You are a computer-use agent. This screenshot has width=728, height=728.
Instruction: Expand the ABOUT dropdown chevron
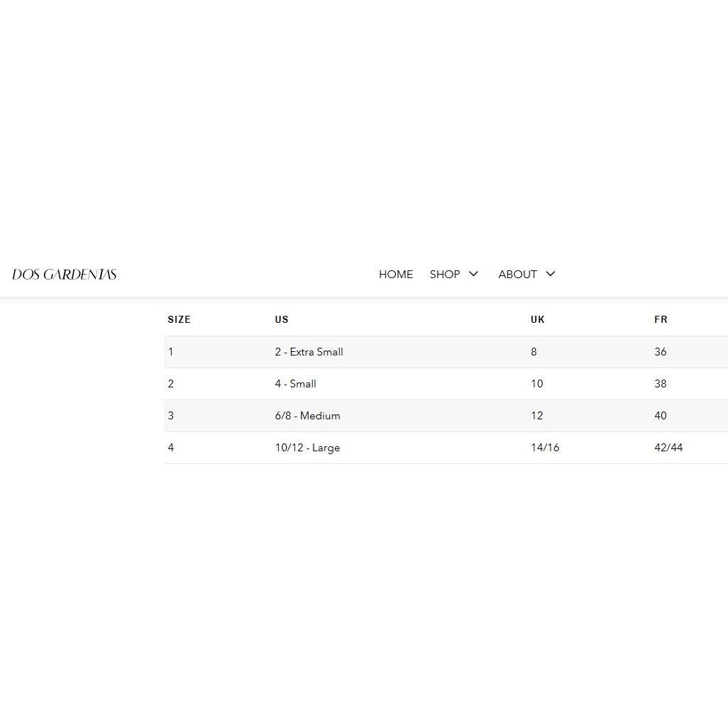pyautogui.click(x=550, y=274)
